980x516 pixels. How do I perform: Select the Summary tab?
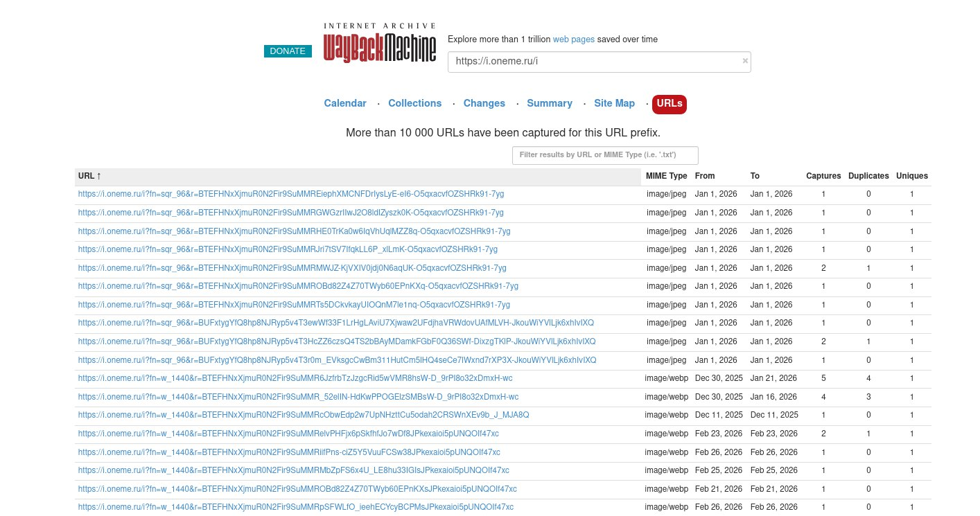[550, 104]
